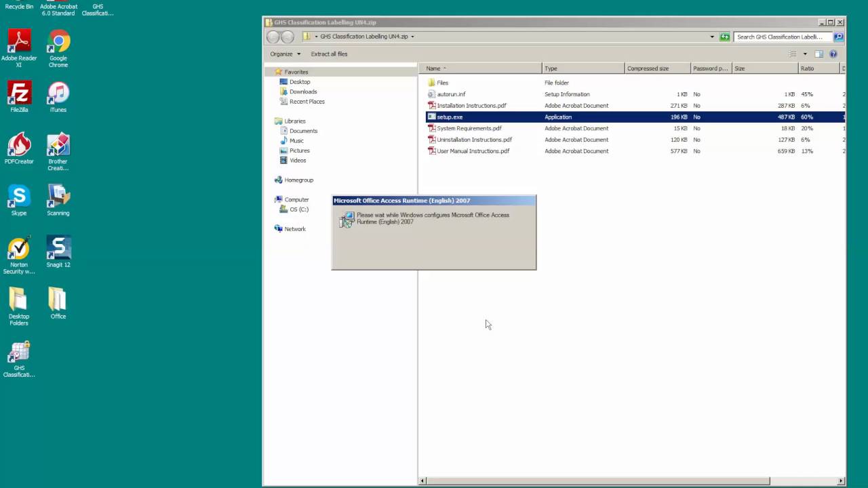Click the installer icon in the Access Runtime dialog
This screenshot has width=868, height=488.
click(x=347, y=220)
